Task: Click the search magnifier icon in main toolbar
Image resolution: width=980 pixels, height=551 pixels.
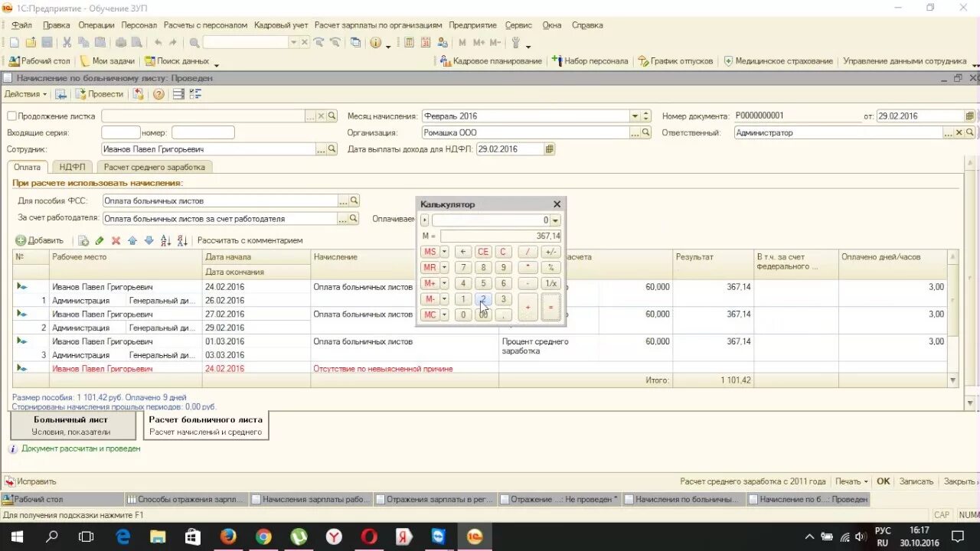Action: tap(194, 43)
